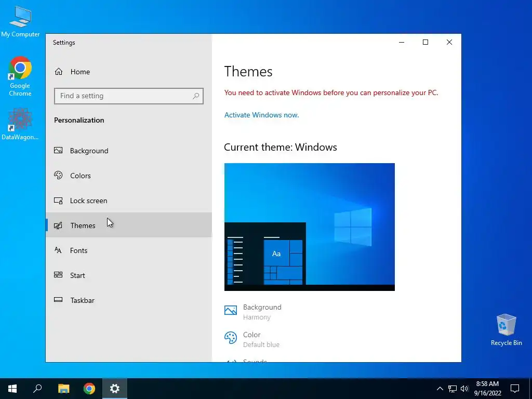Screen dimensions: 532x399
Task: Open the Background personalization page
Action: coord(129,151)
